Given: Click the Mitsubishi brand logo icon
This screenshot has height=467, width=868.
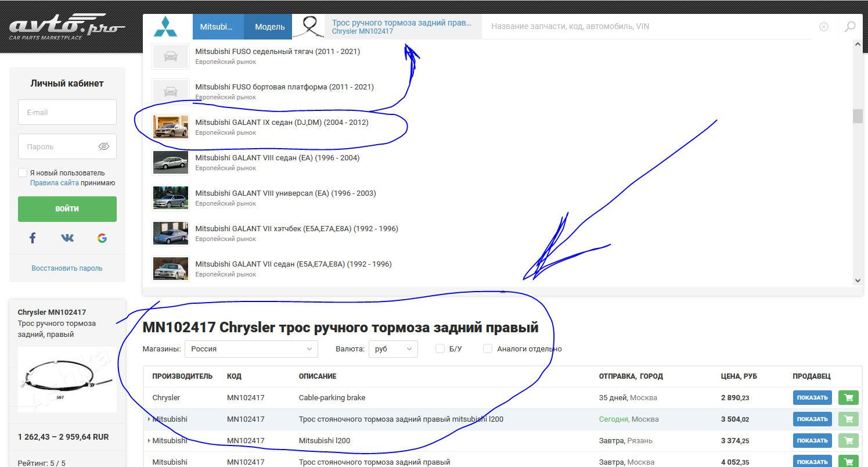Looking at the screenshot, I should (168, 27).
